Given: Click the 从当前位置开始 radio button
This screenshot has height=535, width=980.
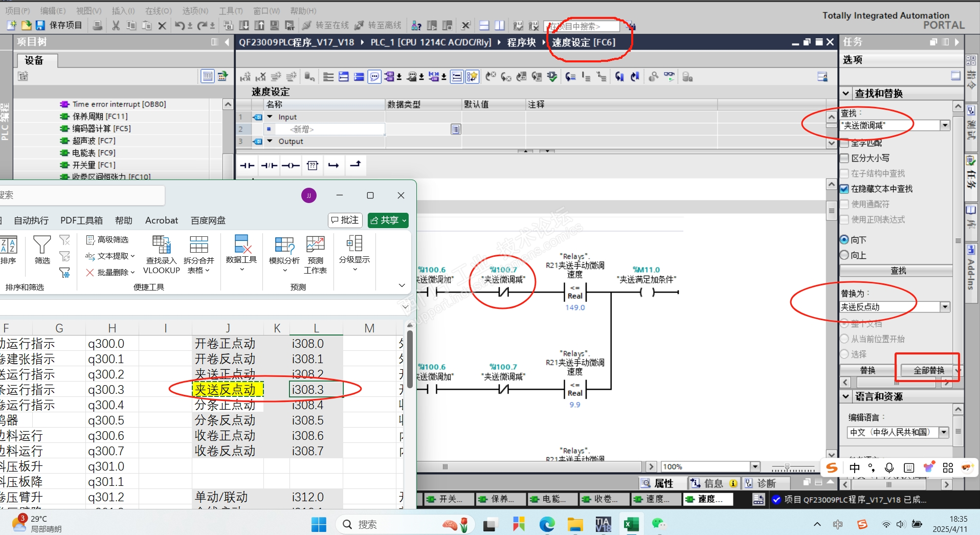Looking at the screenshot, I should coord(845,339).
